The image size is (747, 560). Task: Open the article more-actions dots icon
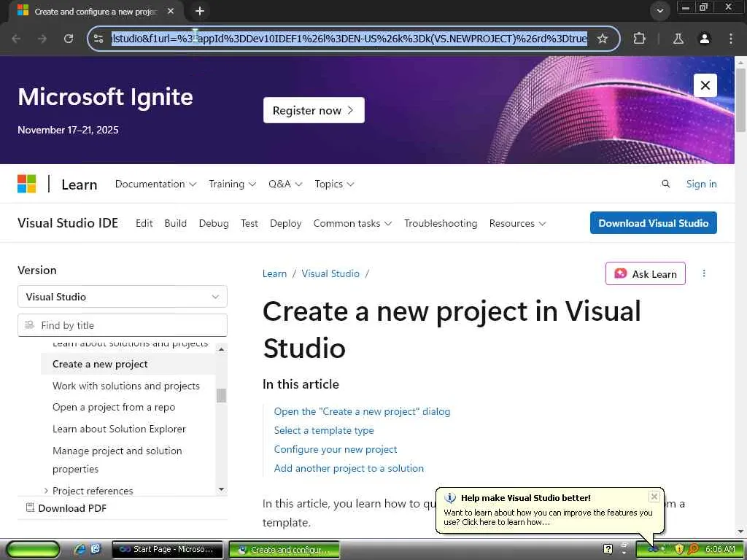coord(704,273)
